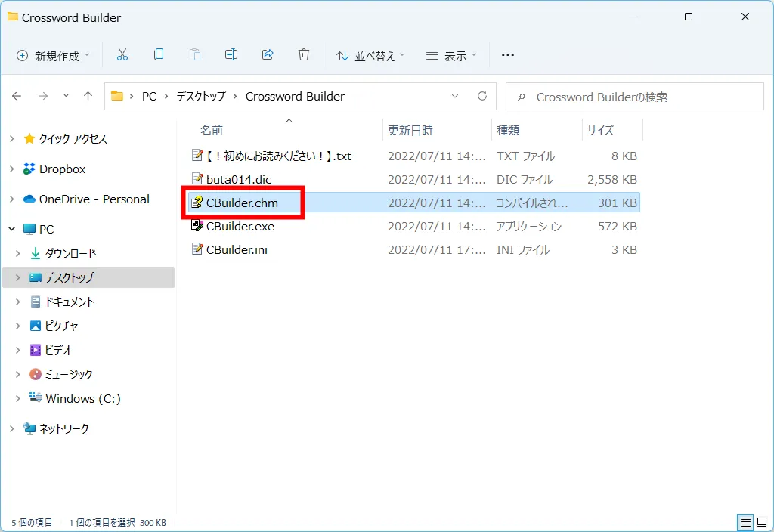The height and width of the screenshot is (532, 774).
Task: Expand クイック アクセス in the sidebar
Action: coord(12,139)
